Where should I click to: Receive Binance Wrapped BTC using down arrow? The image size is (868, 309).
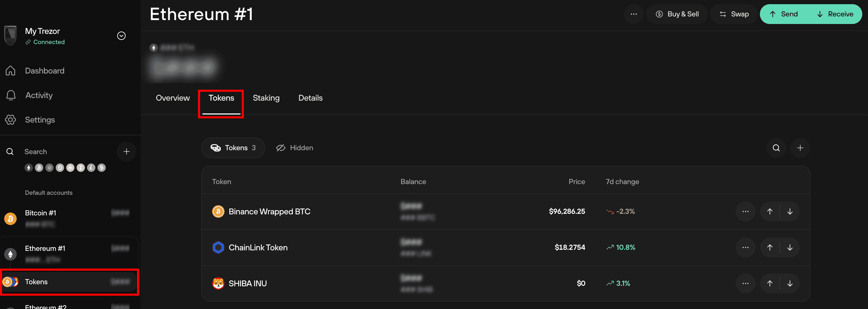790,211
